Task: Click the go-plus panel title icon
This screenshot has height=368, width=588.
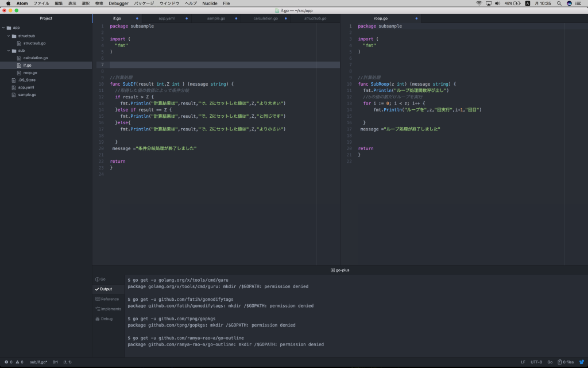Action: point(333,270)
